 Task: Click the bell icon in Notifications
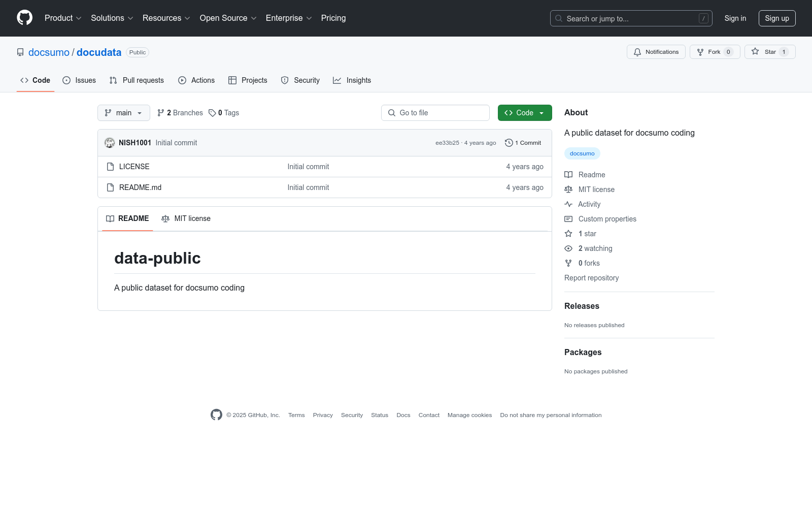[x=637, y=52]
